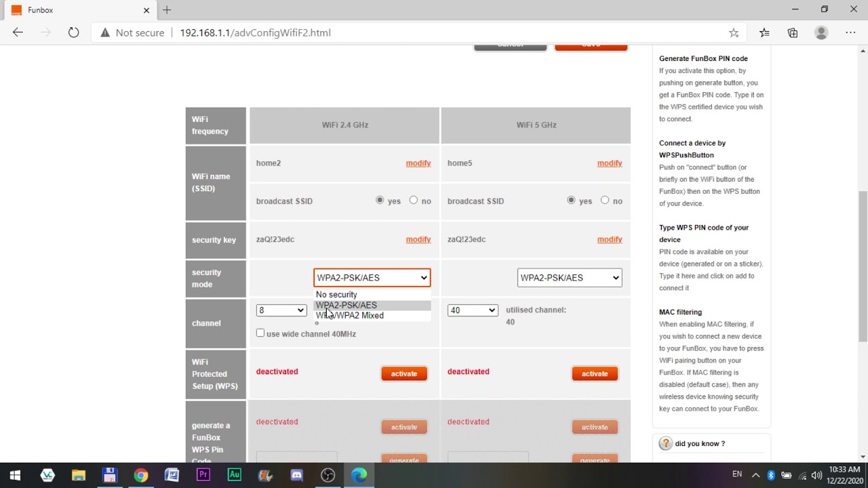
Task: Open Edge settings and more menu
Action: point(850,33)
